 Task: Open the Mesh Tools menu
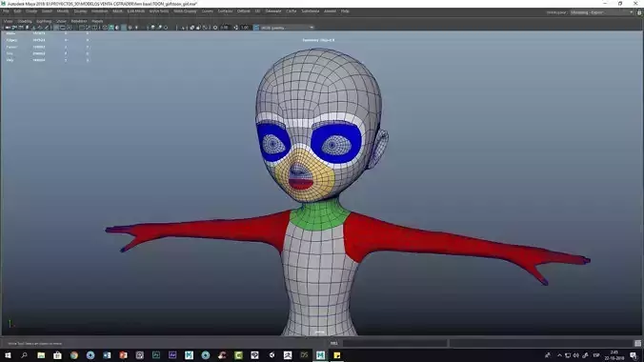tap(159, 11)
